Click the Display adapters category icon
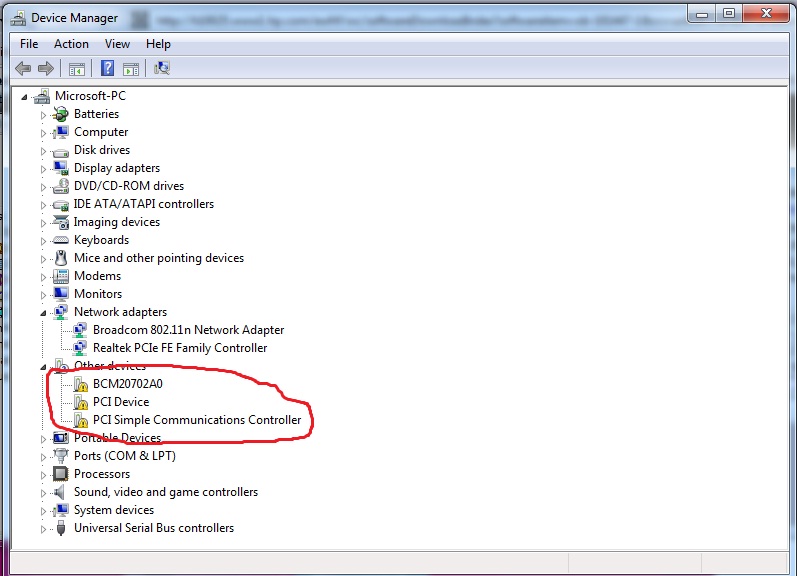The height and width of the screenshot is (576, 797). (x=60, y=168)
